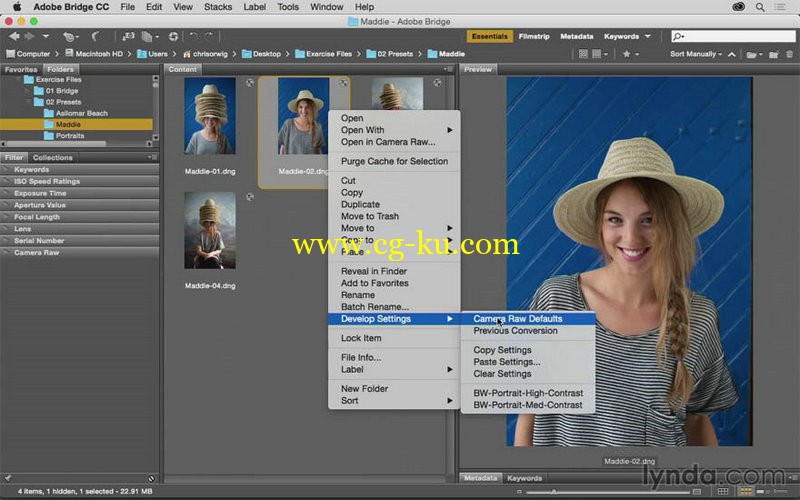
Task: Go back with the left arrow
Action: coord(14,36)
